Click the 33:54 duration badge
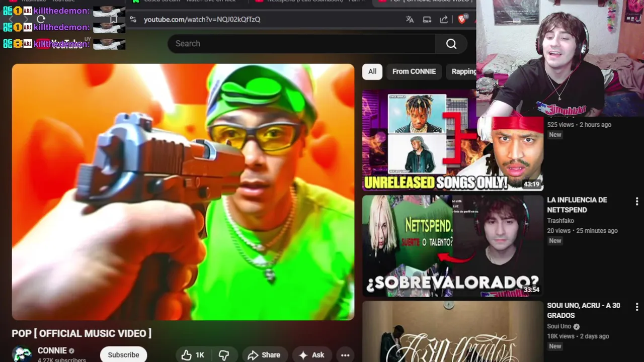This screenshot has height=362, width=644. [x=531, y=290]
